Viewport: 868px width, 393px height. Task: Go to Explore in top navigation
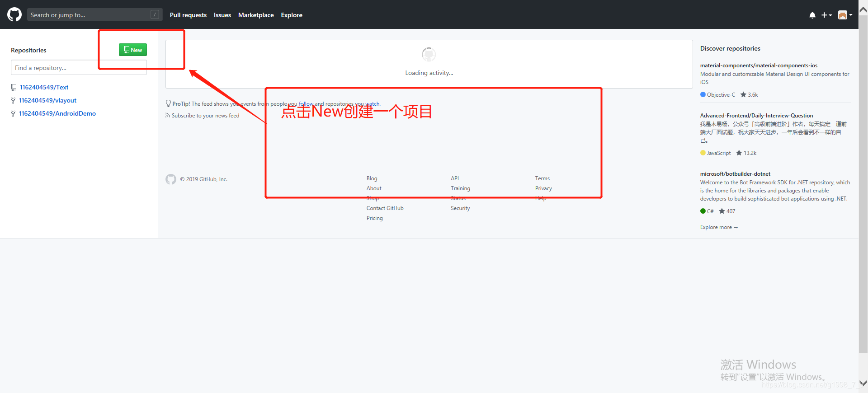292,15
